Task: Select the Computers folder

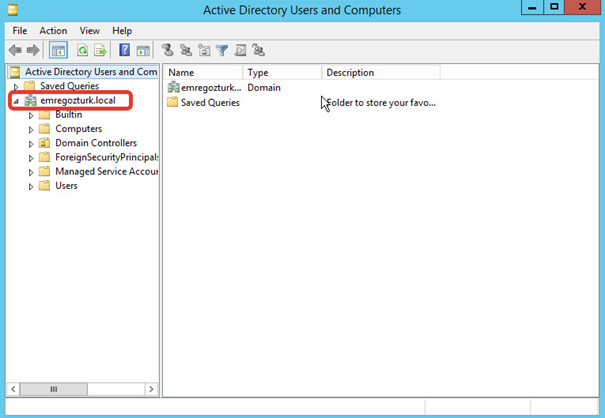Action: 79,129
